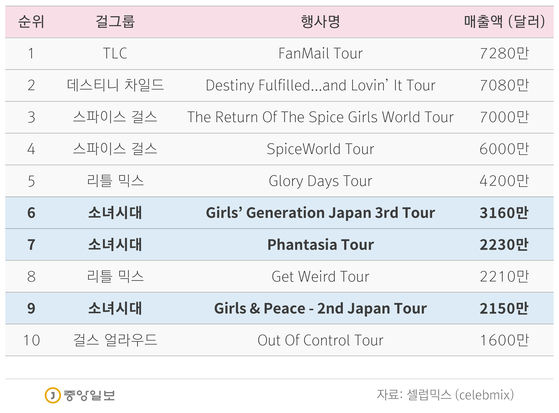Select the Get Weird Tour entry
This screenshot has width=559, height=413.
click(x=320, y=277)
